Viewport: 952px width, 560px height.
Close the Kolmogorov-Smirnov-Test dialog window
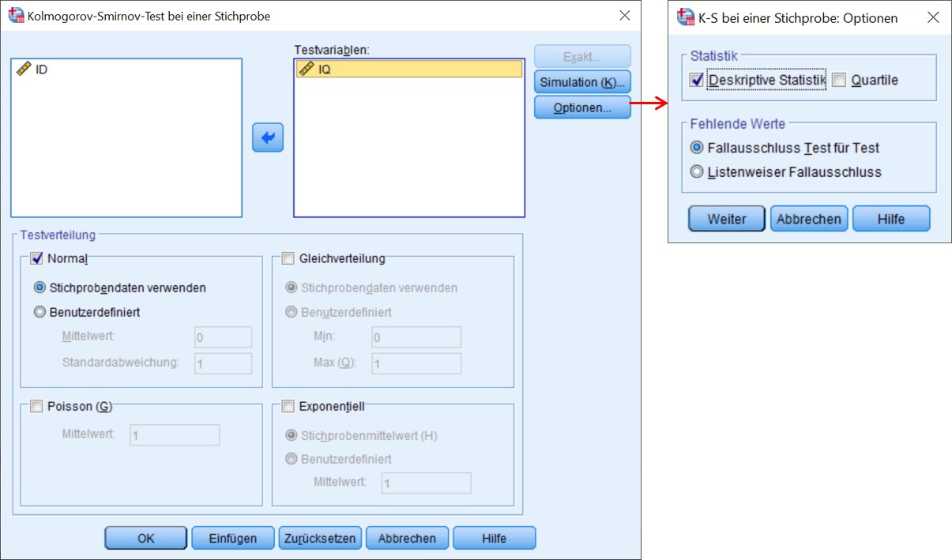624,16
